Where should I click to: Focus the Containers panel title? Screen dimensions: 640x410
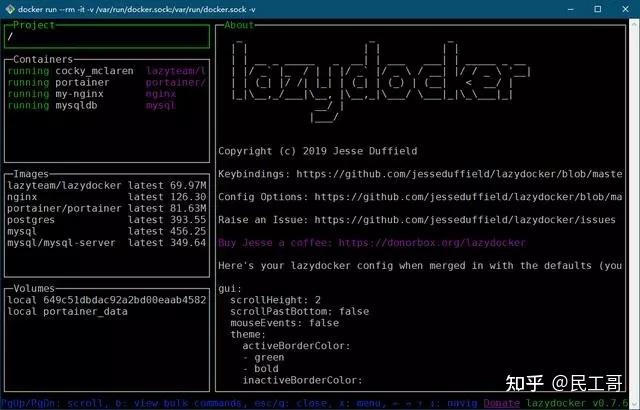[x=43, y=60]
